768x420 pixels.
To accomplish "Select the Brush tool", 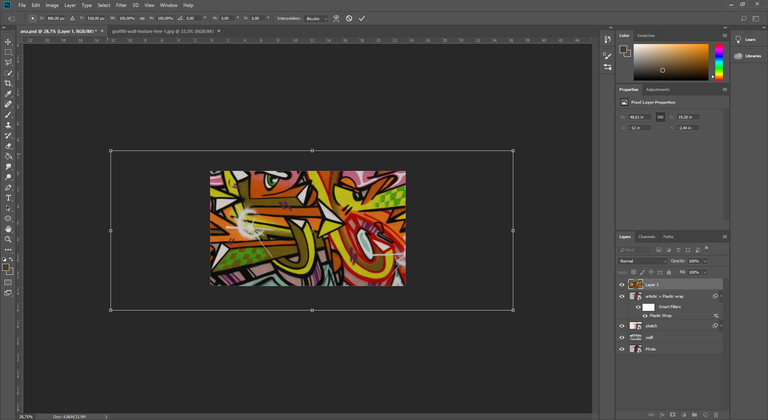I will (8, 115).
